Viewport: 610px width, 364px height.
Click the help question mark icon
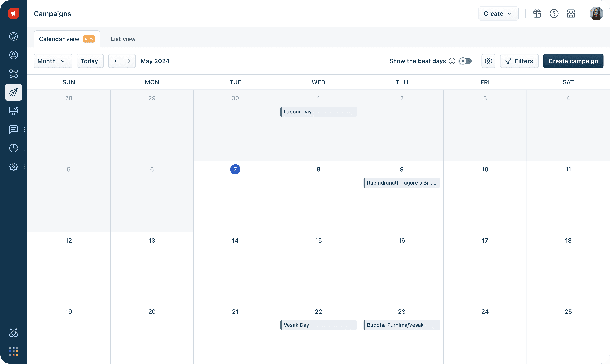pyautogui.click(x=554, y=14)
